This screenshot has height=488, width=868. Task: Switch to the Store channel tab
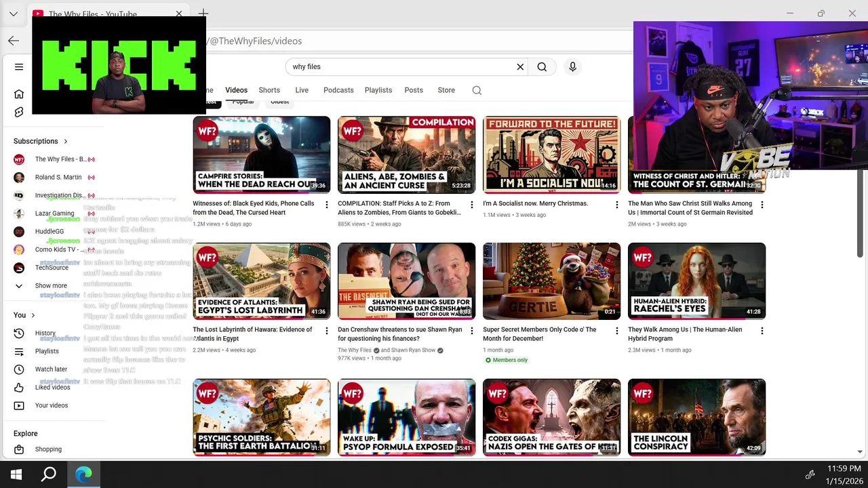click(x=446, y=90)
